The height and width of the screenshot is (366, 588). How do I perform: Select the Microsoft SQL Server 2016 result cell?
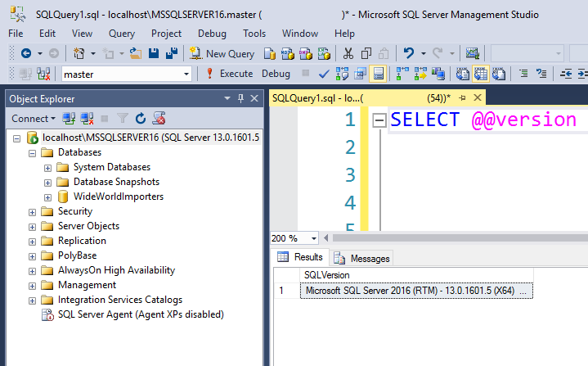(416, 291)
